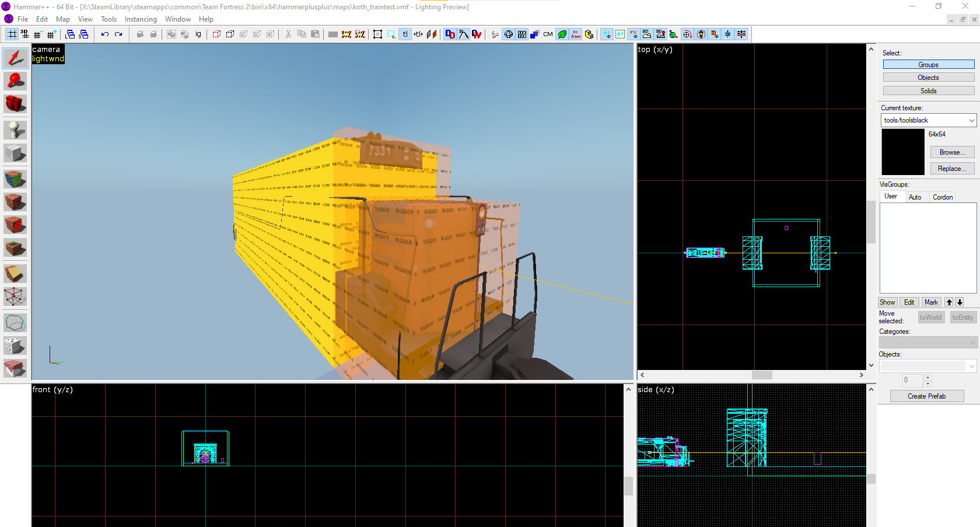The width and height of the screenshot is (980, 527).
Task: Select the checkered cloth tool icon
Action: [x=15, y=368]
